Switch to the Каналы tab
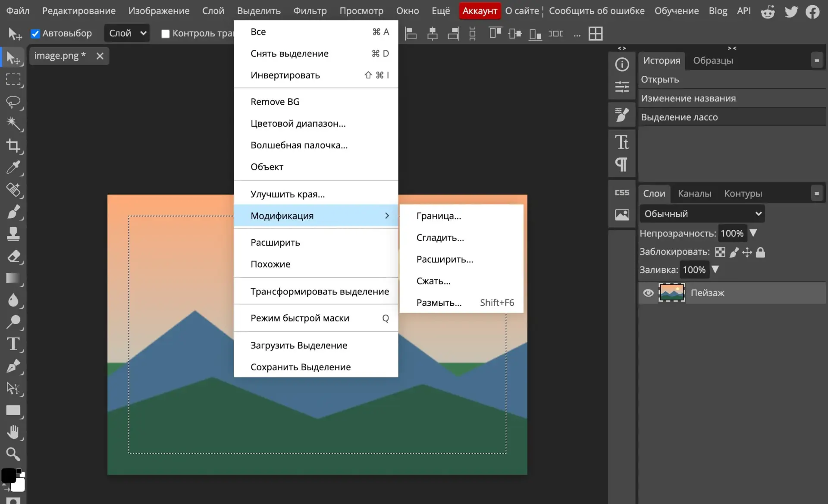Screen dimensions: 828x504 694,194
